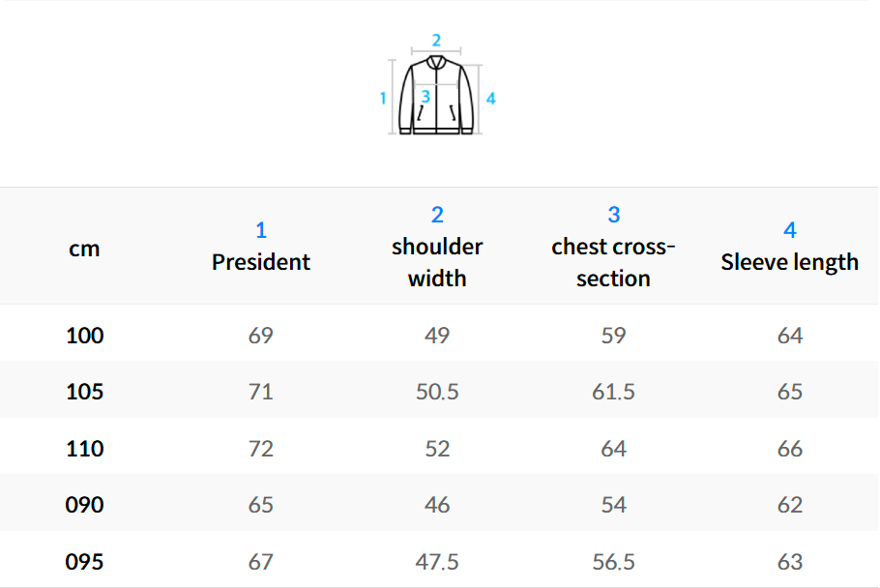Click sleeve length value 66

coord(789,449)
